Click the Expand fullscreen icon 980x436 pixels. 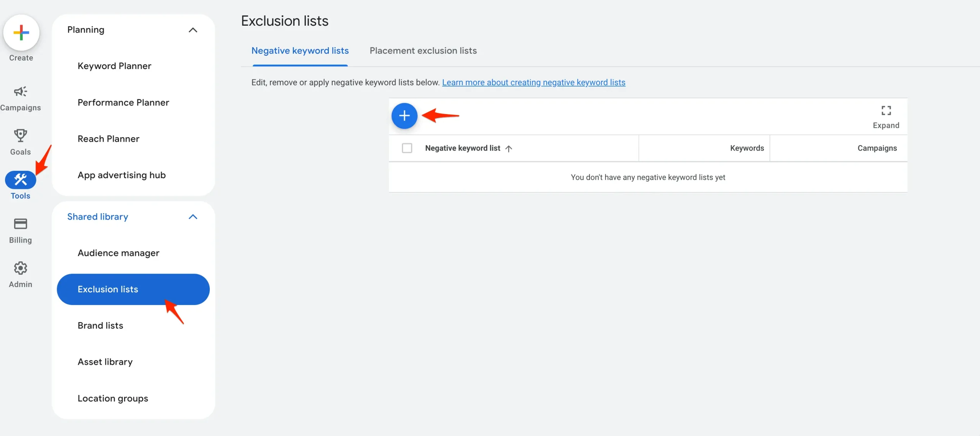[886, 111]
